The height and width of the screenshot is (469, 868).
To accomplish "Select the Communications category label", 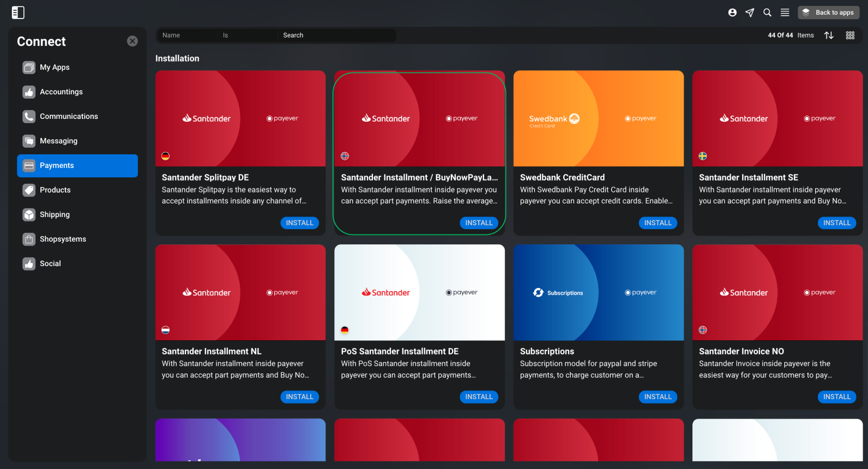I will click(69, 117).
